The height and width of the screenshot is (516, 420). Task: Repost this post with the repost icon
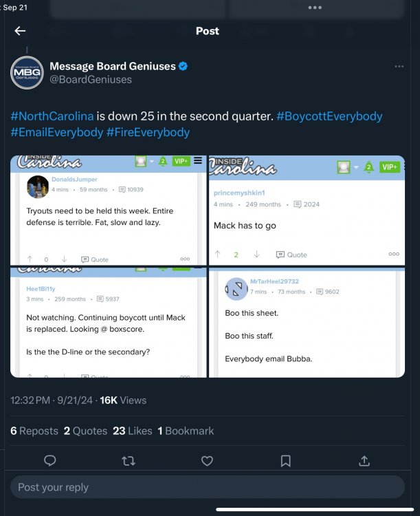tap(128, 461)
